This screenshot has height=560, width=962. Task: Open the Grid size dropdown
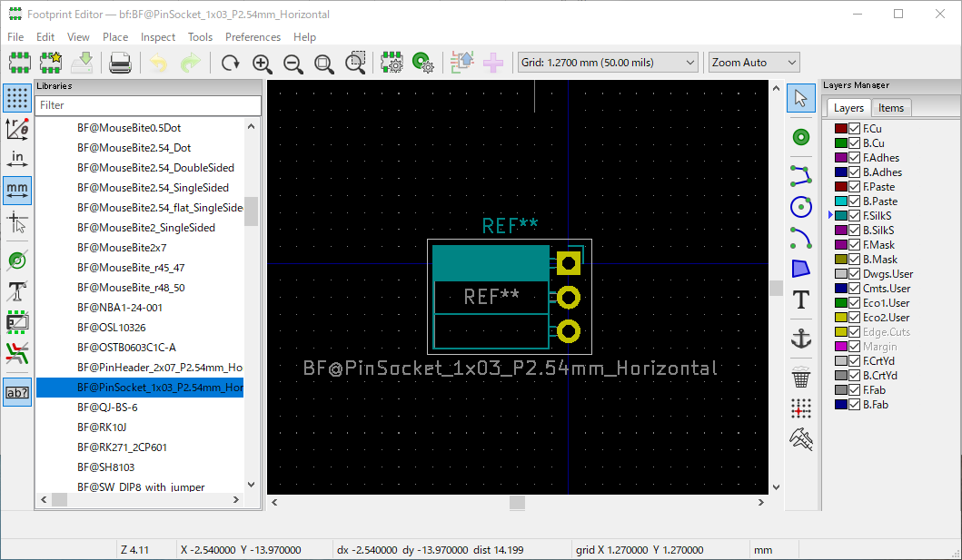pos(608,63)
